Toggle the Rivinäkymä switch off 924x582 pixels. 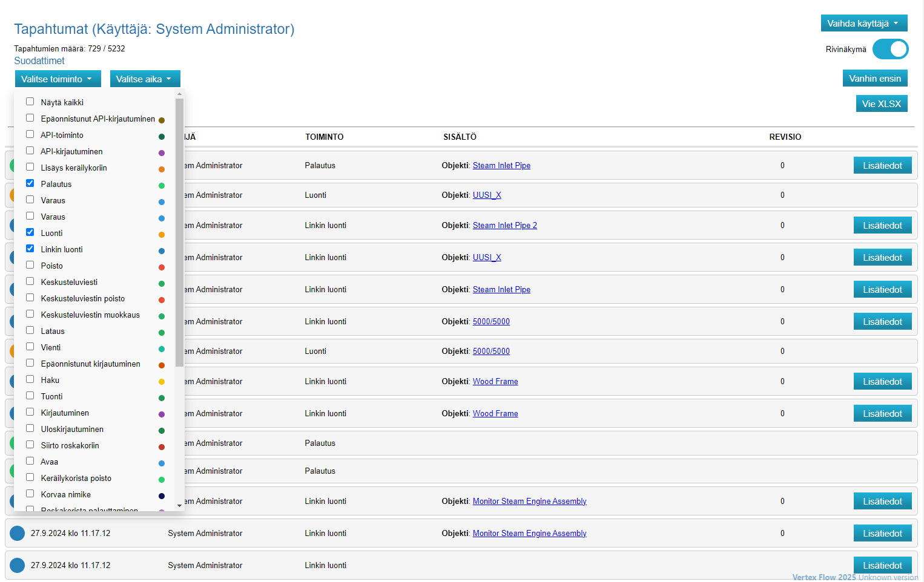pos(890,49)
